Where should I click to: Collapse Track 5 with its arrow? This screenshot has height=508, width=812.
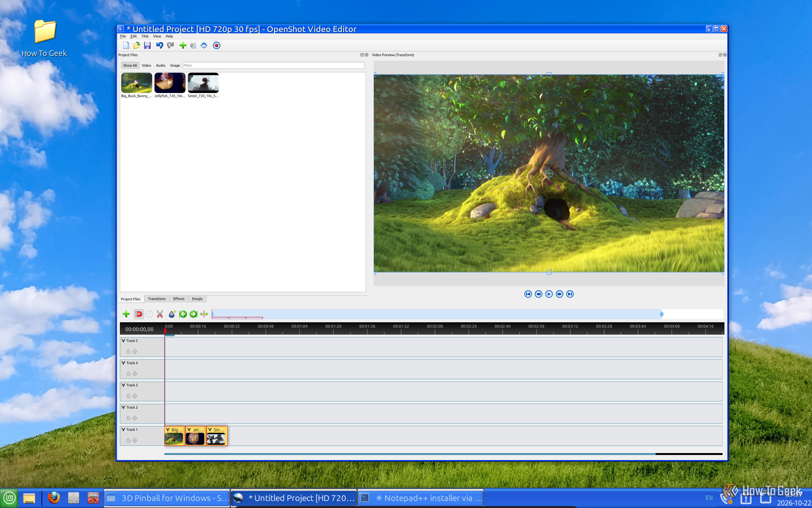click(x=123, y=341)
